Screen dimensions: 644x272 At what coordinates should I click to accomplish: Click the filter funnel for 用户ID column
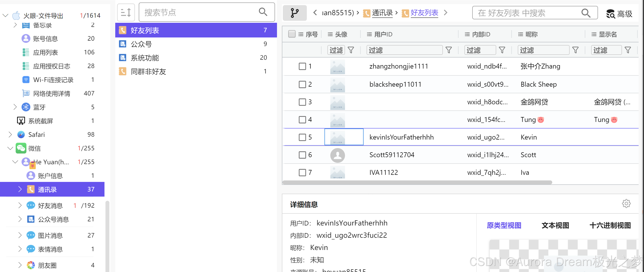point(448,50)
